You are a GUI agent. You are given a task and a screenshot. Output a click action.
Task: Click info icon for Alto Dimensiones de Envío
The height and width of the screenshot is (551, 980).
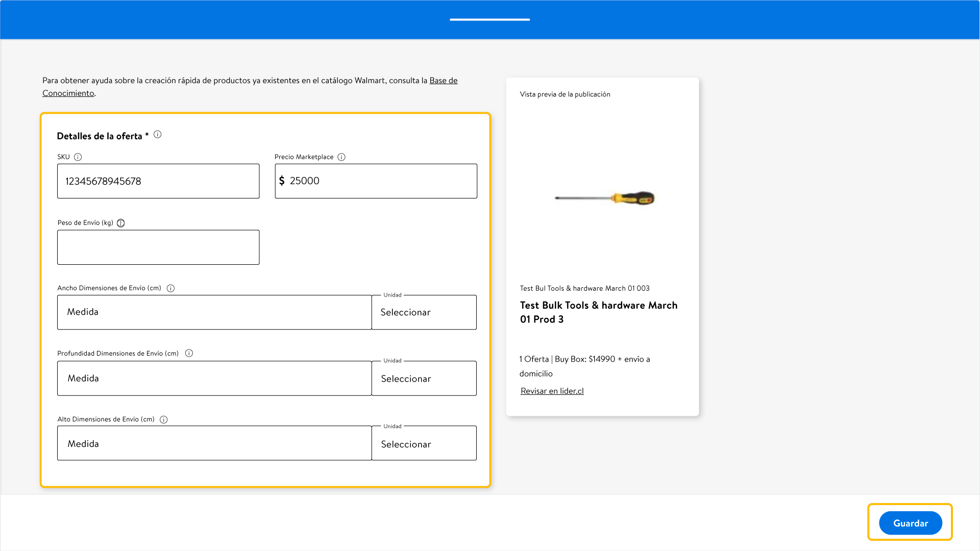click(x=164, y=419)
